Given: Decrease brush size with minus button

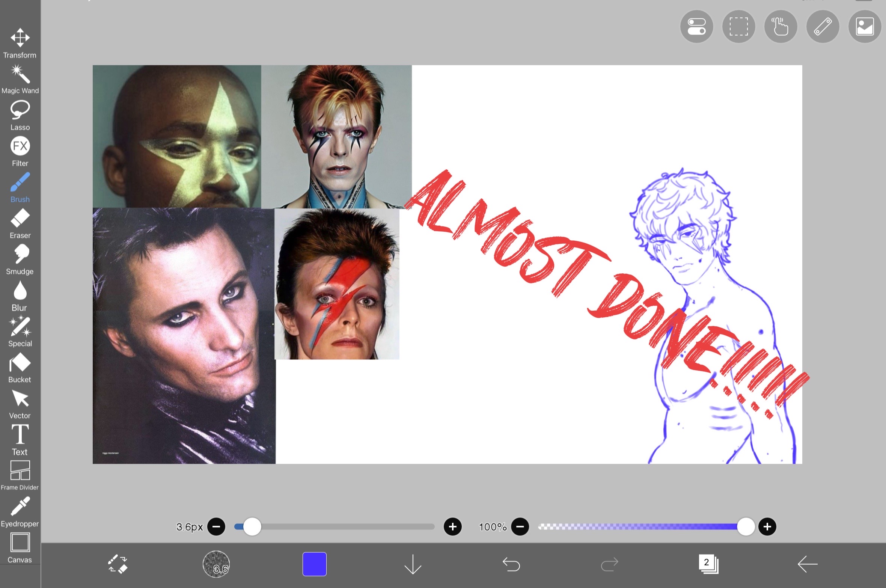Looking at the screenshot, I should click(216, 526).
